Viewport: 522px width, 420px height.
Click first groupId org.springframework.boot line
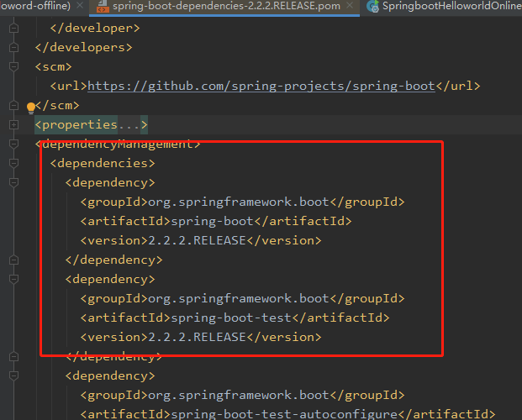coord(242,202)
